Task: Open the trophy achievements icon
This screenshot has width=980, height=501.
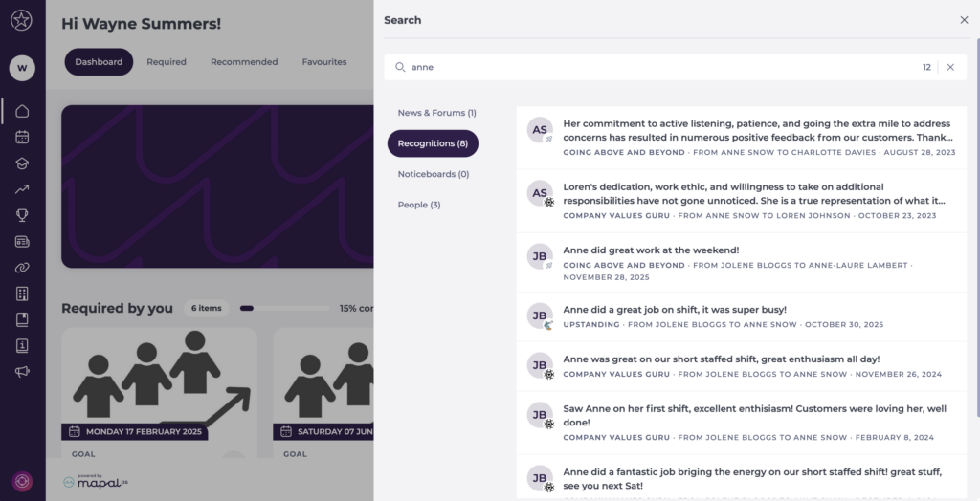Action: click(22, 215)
